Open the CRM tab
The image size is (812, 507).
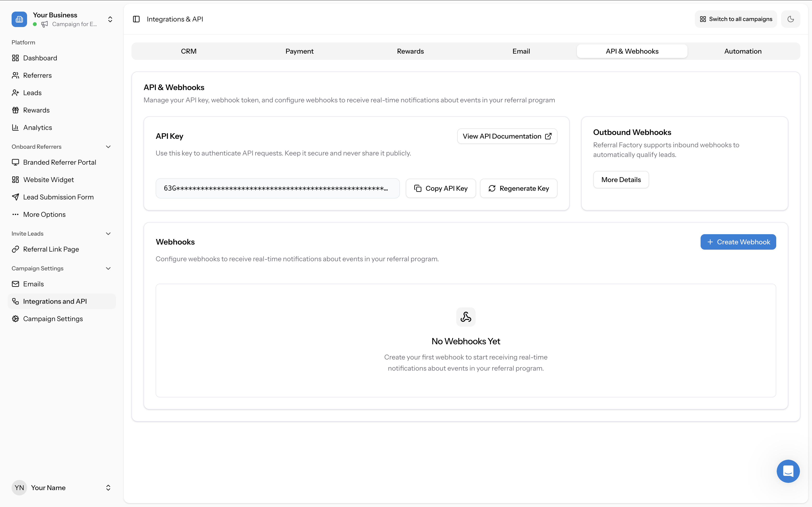coord(188,51)
